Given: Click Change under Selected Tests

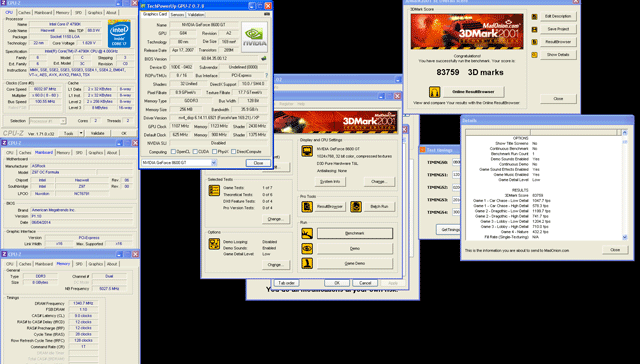Looking at the screenshot, I should (276, 219).
